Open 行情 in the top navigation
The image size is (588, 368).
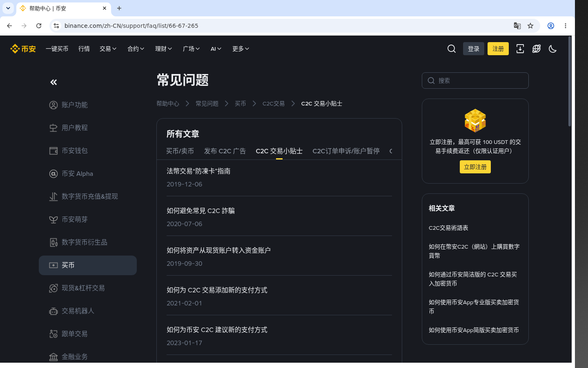[x=84, y=49]
